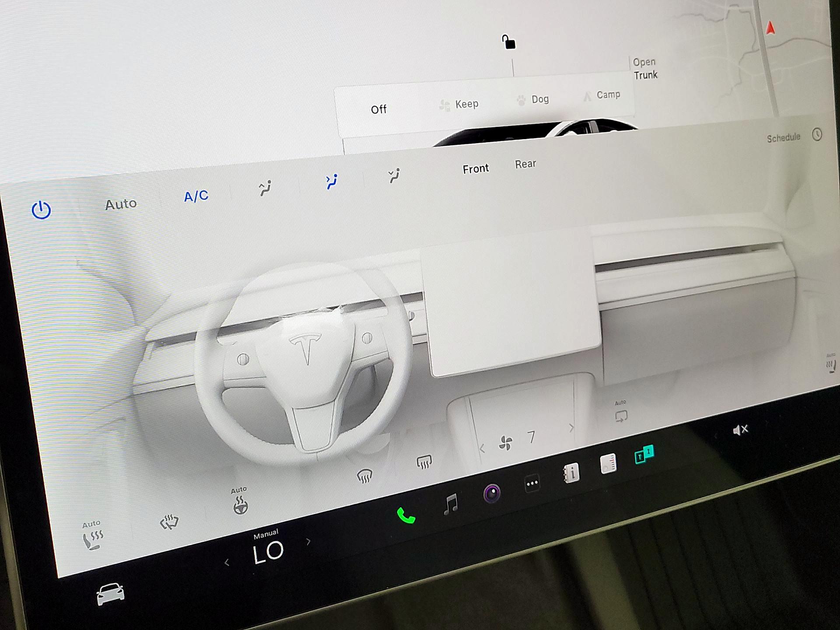Open the Phone app
Viewport: 840px width, 630px height.
coord(406,516)
